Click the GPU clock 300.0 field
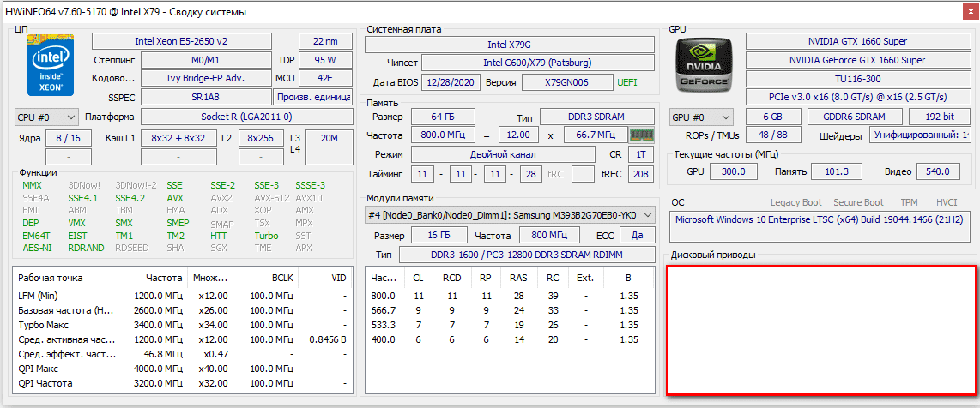Screen dimensions: 980x408 [733, 171]
